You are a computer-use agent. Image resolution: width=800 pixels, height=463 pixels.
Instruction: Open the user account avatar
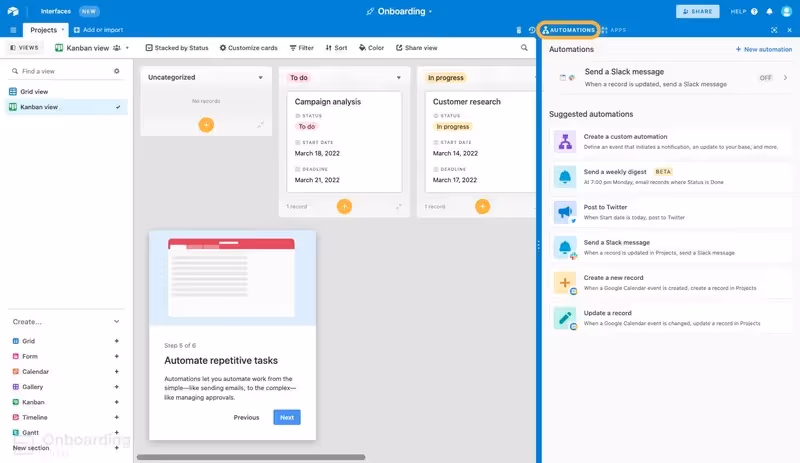coord(786,11)
